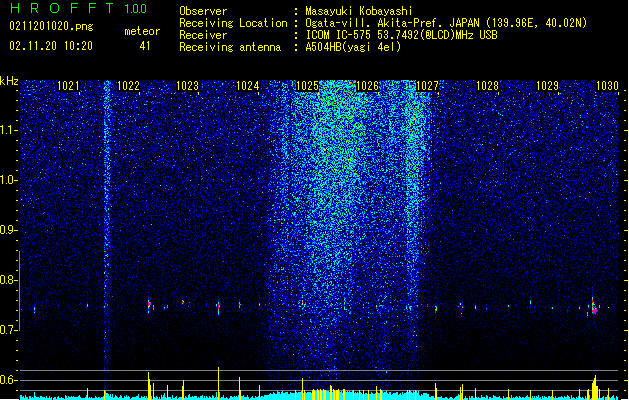
Task: Click location text Ogata-vill. Akita-Pref. JAPAN
Action: pyautogui.click(x=392, y=23)
